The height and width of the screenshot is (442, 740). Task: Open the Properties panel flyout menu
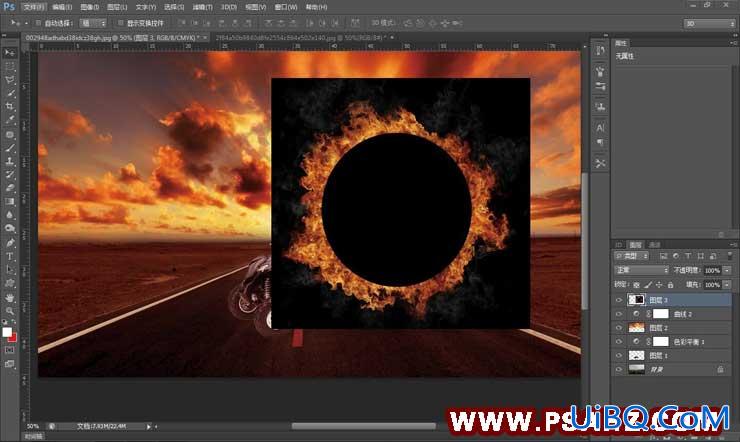(733, 43)
